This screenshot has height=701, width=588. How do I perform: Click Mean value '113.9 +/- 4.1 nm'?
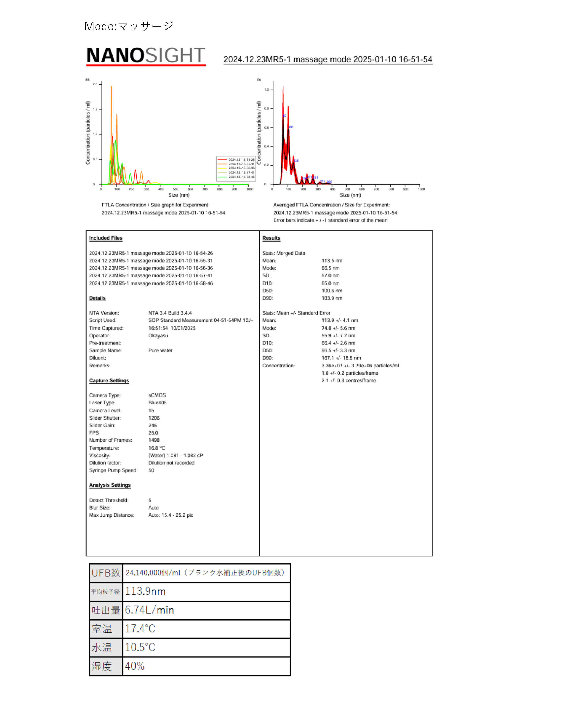click(340, 320)
